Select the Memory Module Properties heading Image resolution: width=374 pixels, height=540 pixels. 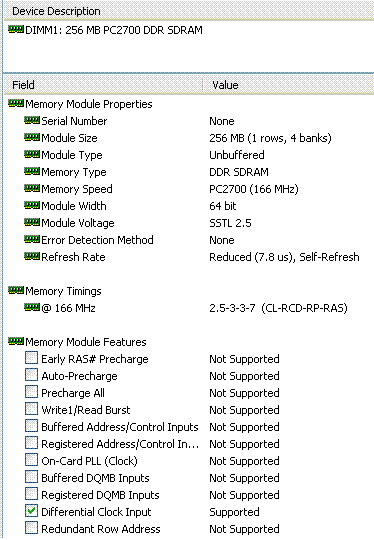[x=89, y=104]
